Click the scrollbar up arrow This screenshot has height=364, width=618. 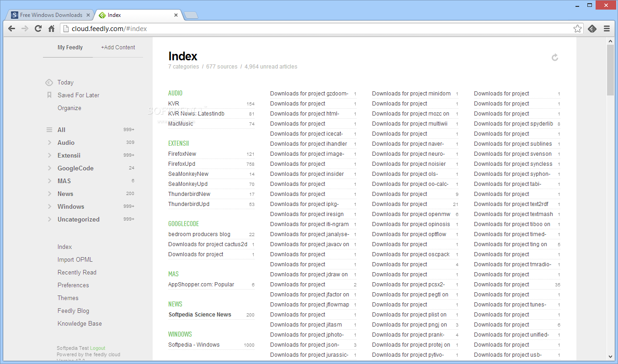[x=610, y=41]
